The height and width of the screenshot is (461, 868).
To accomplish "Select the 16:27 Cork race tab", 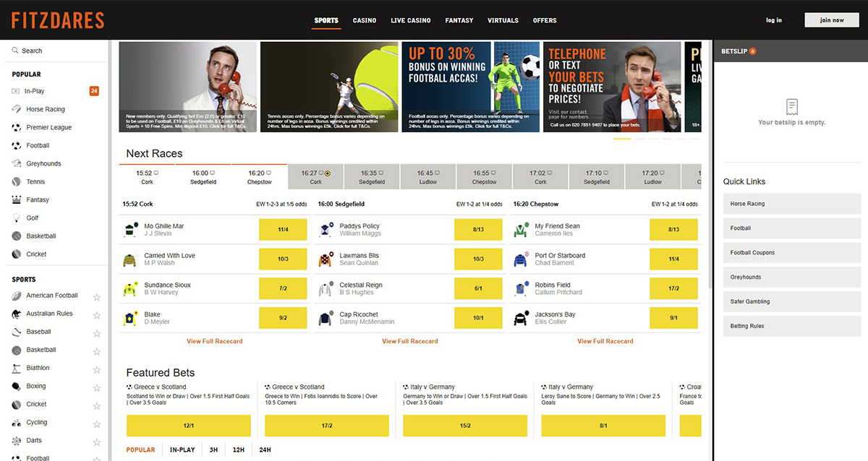I will [315, 177].
